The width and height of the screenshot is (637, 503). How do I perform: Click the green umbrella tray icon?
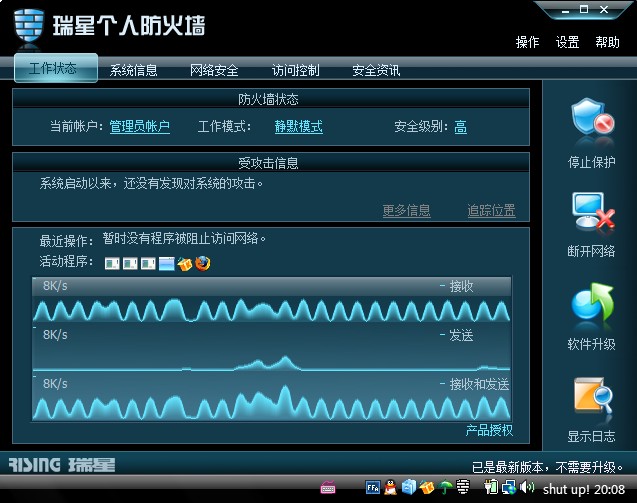(x=445, y=487)
